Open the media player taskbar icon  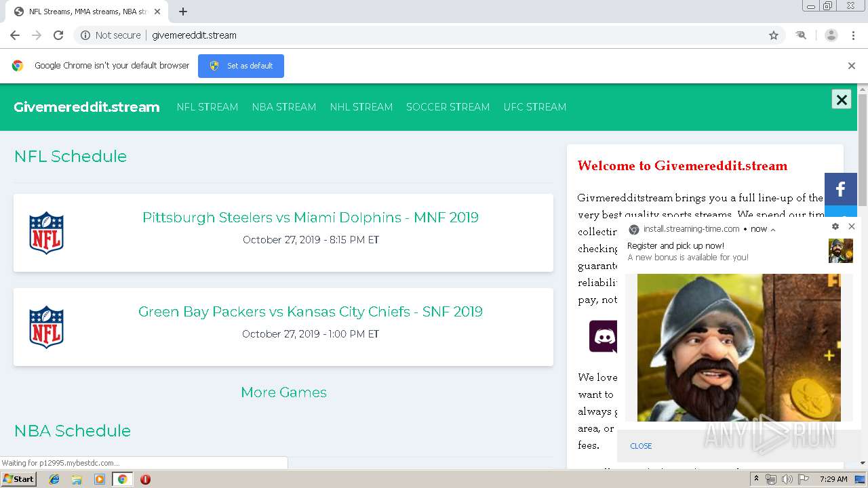[x=100, y=479]
